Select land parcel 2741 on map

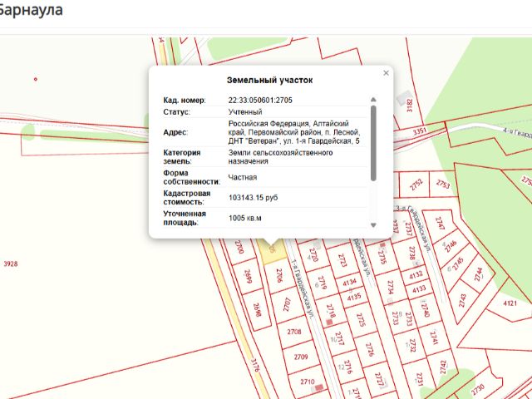(434, 338)
